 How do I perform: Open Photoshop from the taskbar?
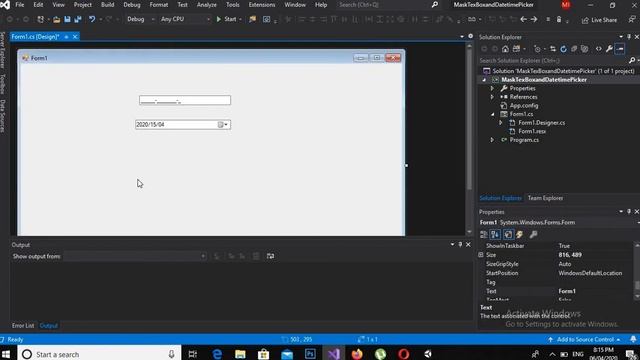tap(310, 354)
